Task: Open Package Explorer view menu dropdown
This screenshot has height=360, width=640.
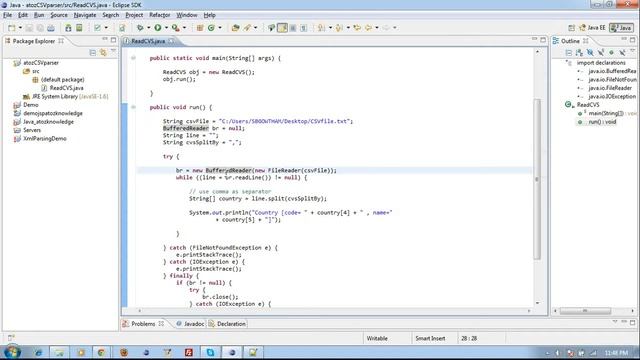Action: pyautogui.click(x=113, y=52)
